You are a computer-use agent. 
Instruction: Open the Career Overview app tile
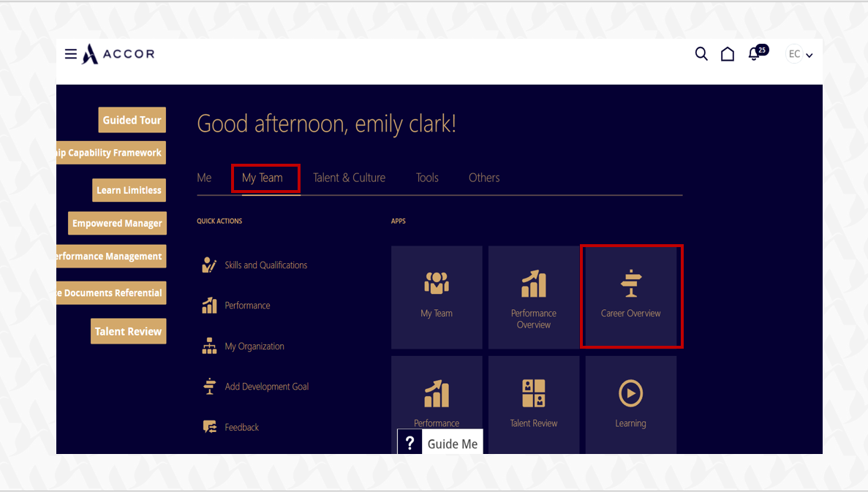[631, 298]
